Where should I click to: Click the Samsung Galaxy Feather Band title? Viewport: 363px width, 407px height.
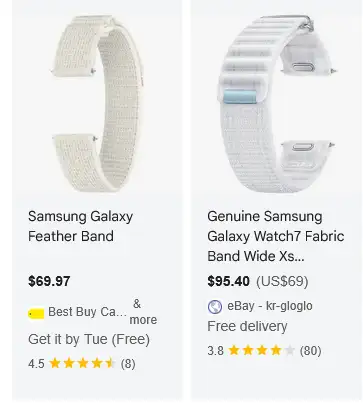pyautogui.click(x=80, y=226)
